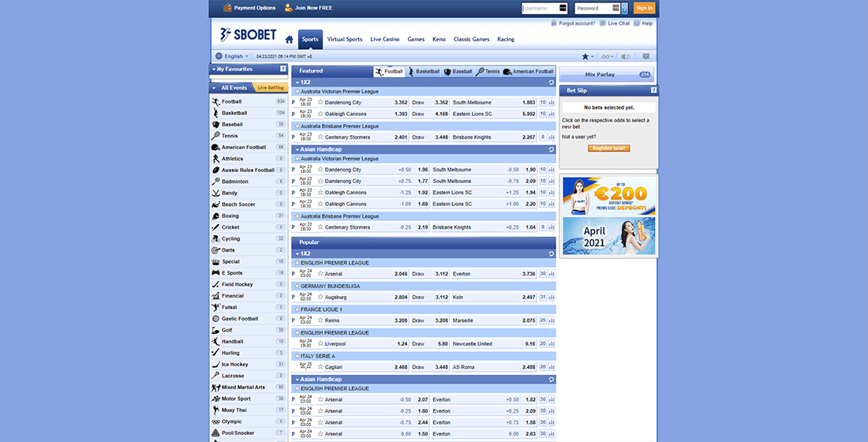Click the Bet Slip help icon
This screenshot has width=868, height=442.
(x=653, y=91)
